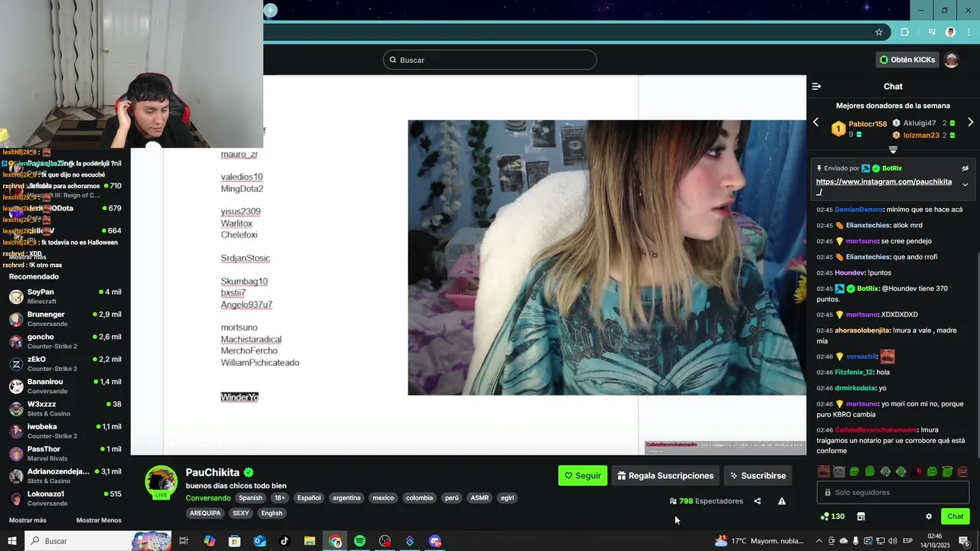Follow the channel with Seguir button
Screen dimensions: 980x551
pyautogui.click(x=583, y=475)
